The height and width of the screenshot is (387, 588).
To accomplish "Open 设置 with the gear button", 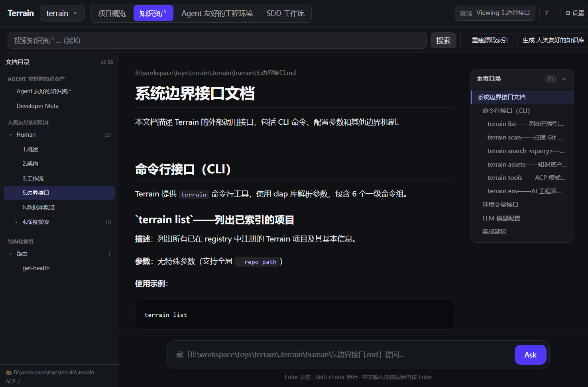I will (x=574, y=13).
